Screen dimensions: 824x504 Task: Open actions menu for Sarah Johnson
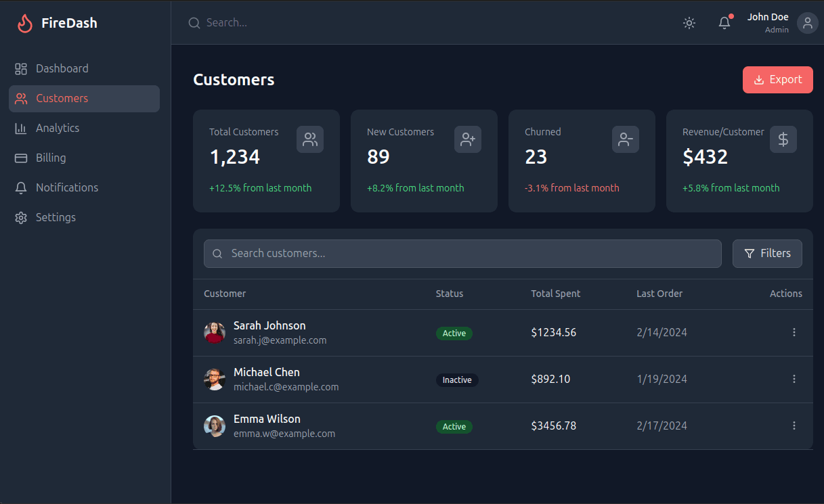point(794,332)
